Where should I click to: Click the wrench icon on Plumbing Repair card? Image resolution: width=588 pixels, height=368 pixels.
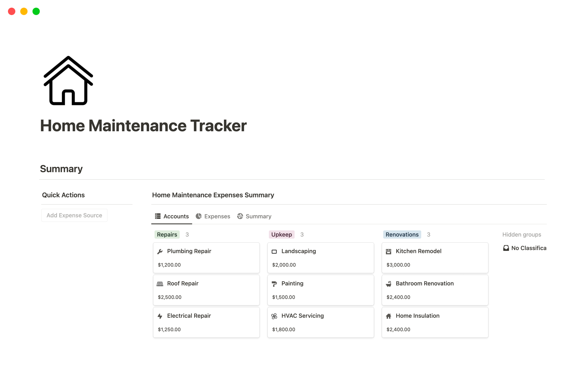coord(160,251)
